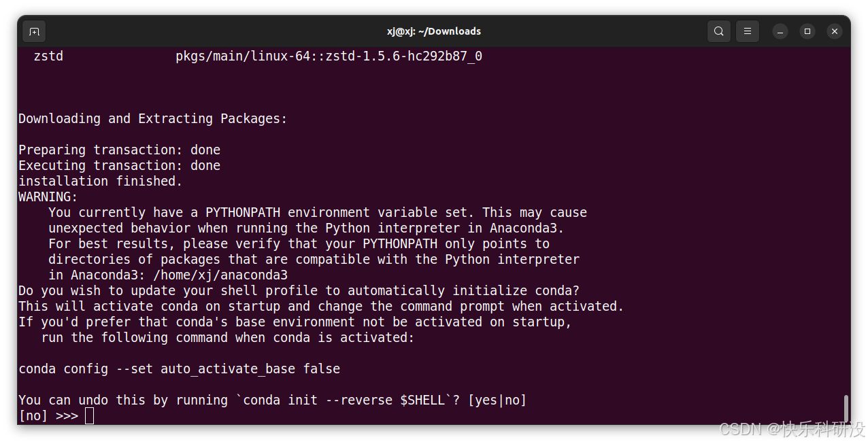Click the conda config --set auto_activate_base command

[180, 369]
